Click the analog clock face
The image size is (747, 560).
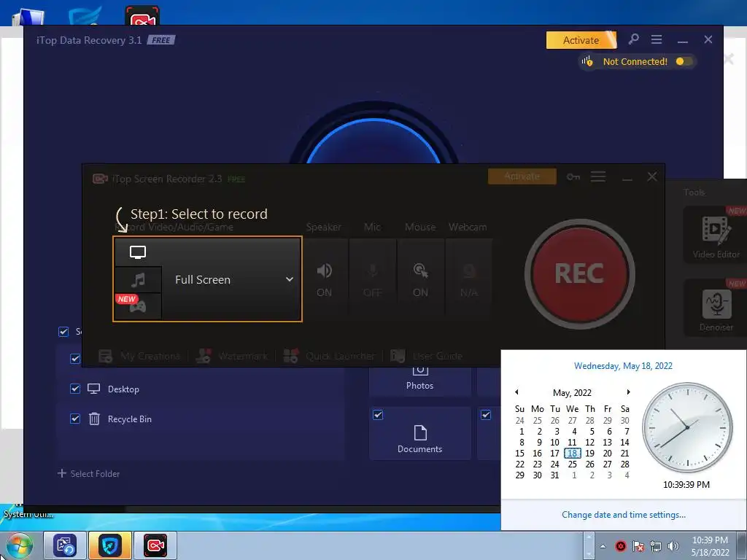coord(687,427)
